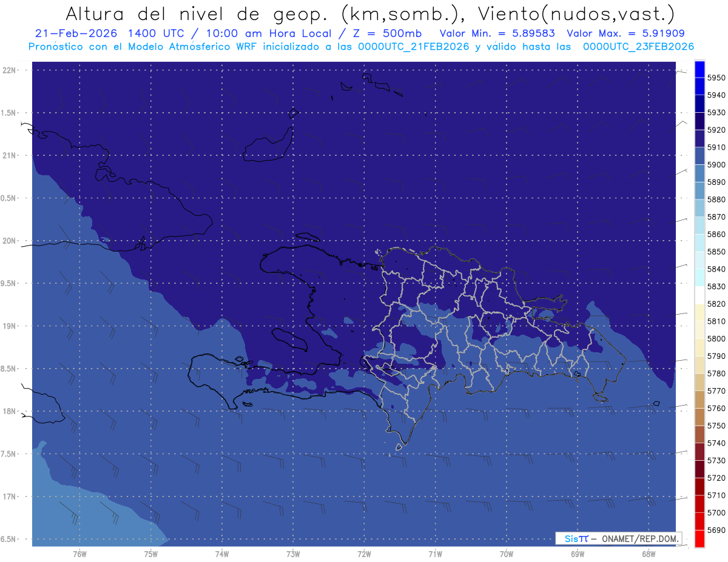Click the 68W longitude label
Image resolution: width=728 pixels, height=562 pixels.
point(649,554)
